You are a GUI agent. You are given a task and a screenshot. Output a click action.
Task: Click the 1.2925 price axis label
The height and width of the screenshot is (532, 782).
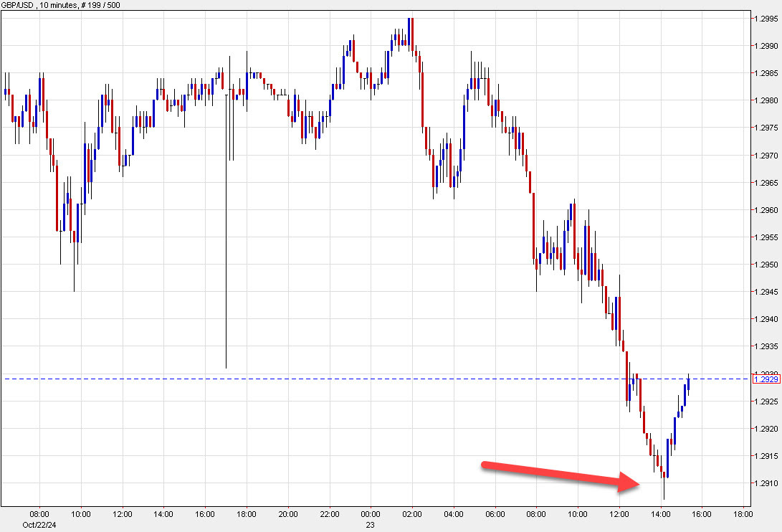coord(766,402)
